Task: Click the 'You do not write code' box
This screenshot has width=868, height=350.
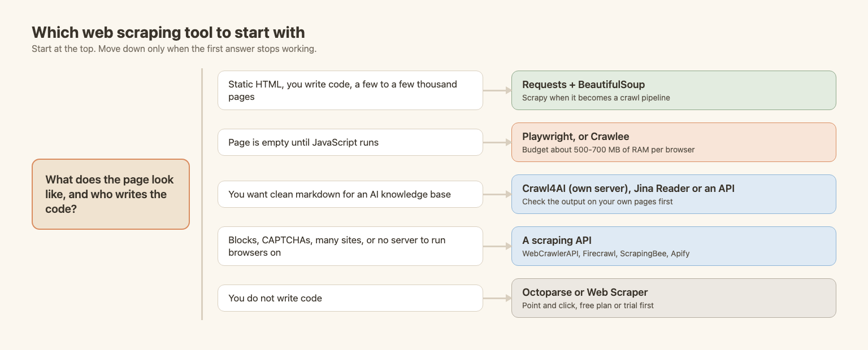Action: coord(350,298)
